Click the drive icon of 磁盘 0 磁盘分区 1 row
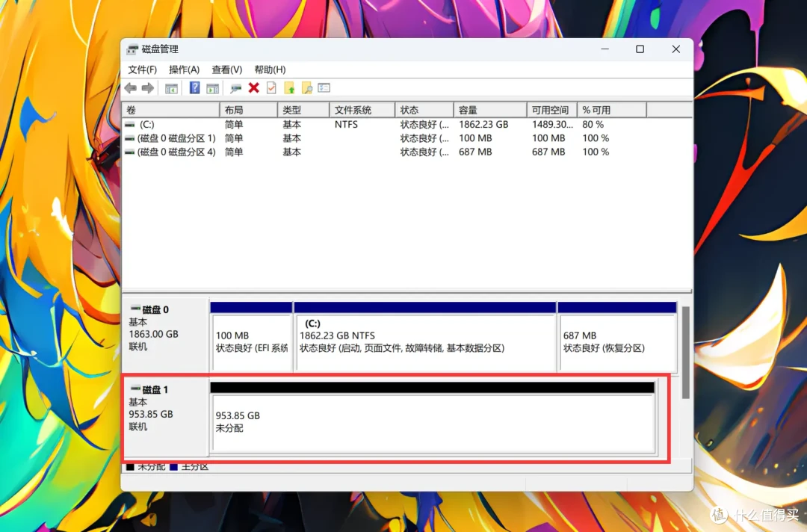The image size is (807, 532). click(130, 138)
